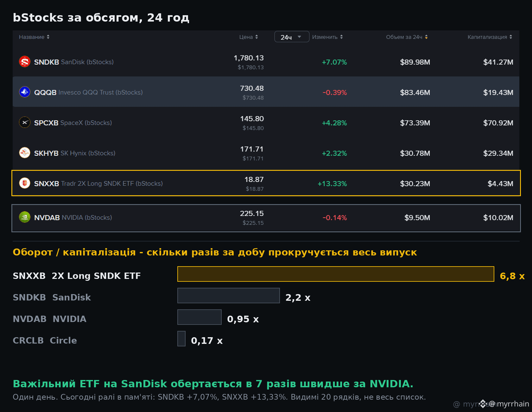Viewport: 532px width, 412px height.
Task: Open the 24ч time period dropdown
Action: 292,37
